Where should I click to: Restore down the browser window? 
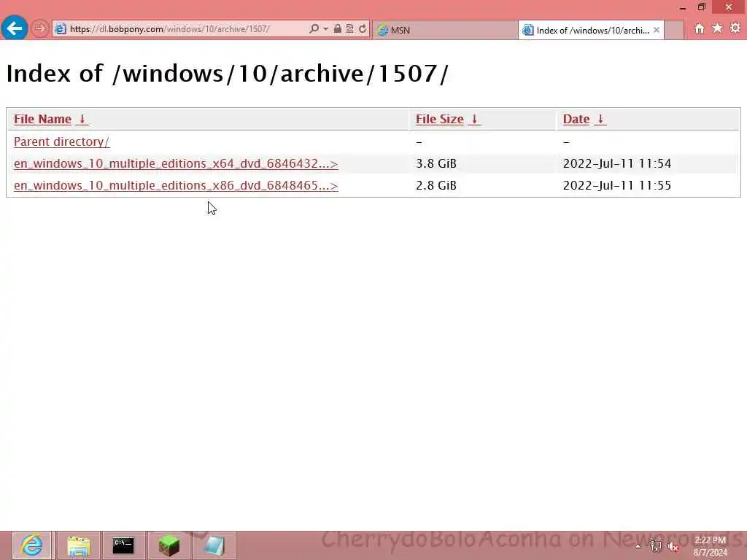(x=701, y=7)
